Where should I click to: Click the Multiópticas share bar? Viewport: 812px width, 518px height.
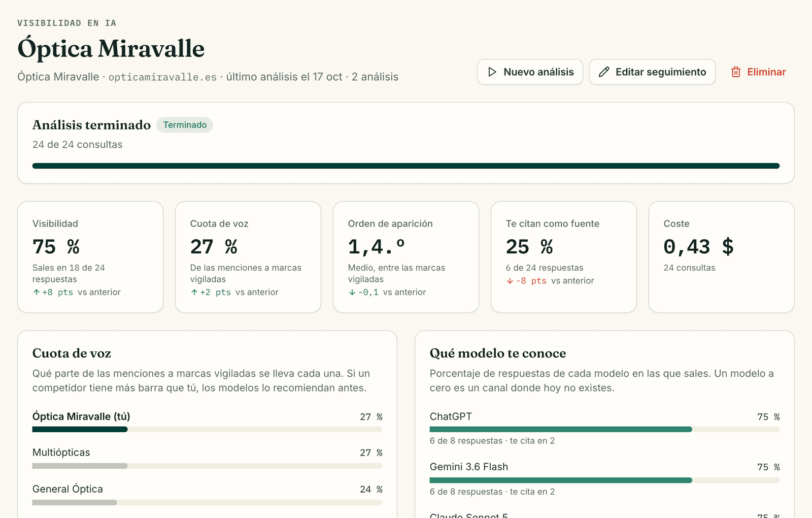point(207,466)
